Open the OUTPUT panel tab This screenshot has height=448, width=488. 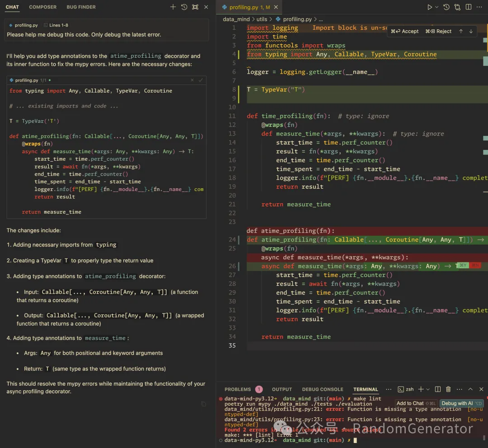pos(282,389)
